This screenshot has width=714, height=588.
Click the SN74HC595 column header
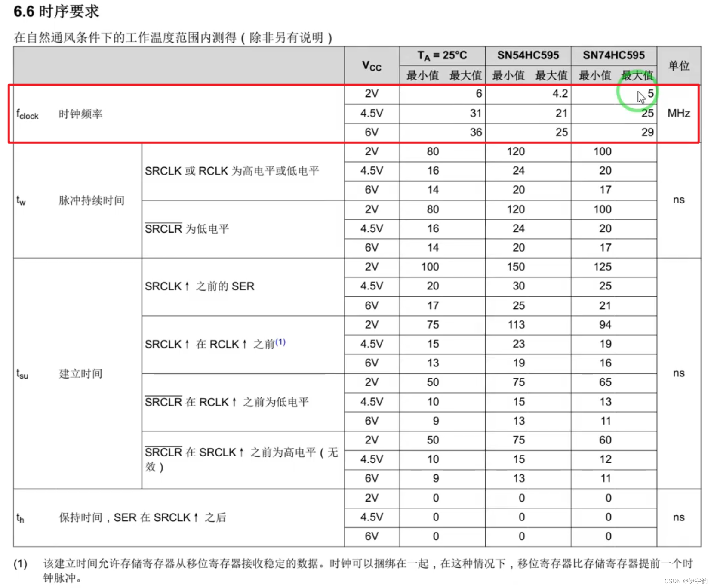614,55
